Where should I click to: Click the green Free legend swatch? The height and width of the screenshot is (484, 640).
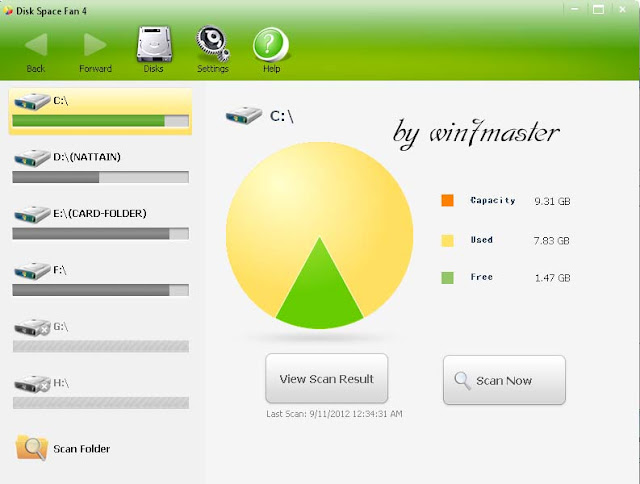447,278
